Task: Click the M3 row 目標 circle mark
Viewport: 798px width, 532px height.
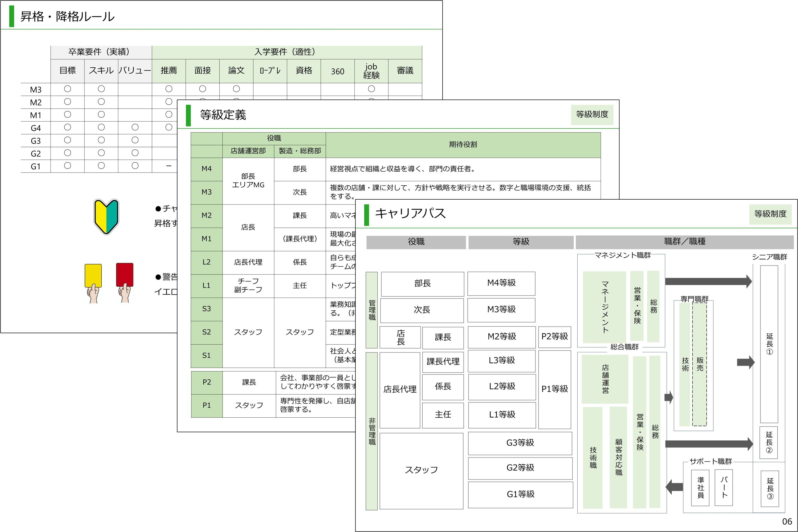Action: [68, 89]
